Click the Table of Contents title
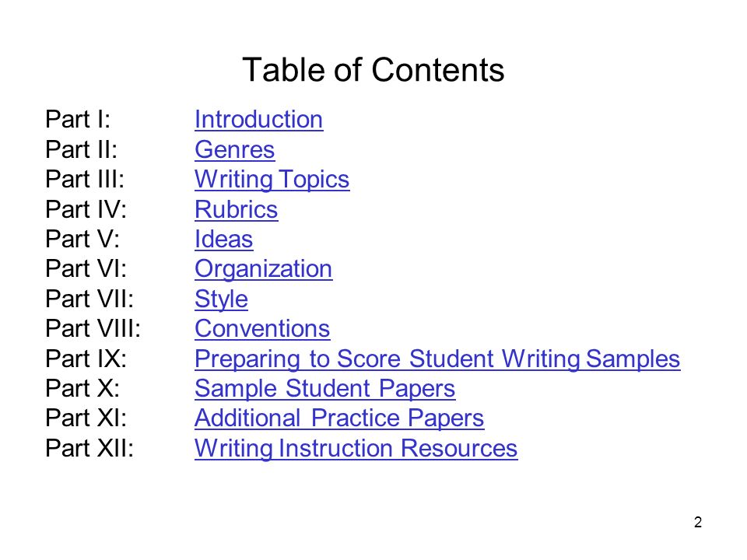Image resolution: width=747 pixels, height=560 pixels. click(x=373, y=70)
